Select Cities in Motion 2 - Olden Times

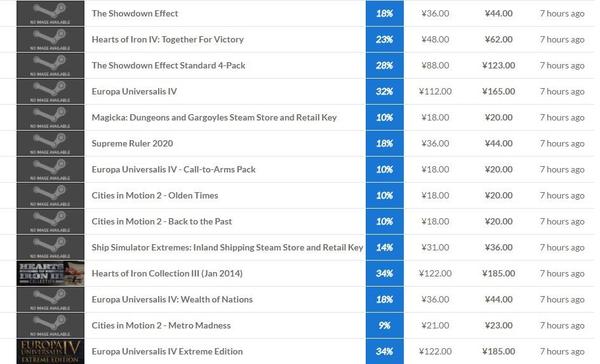pyautogui.click(x=155, y=196)
